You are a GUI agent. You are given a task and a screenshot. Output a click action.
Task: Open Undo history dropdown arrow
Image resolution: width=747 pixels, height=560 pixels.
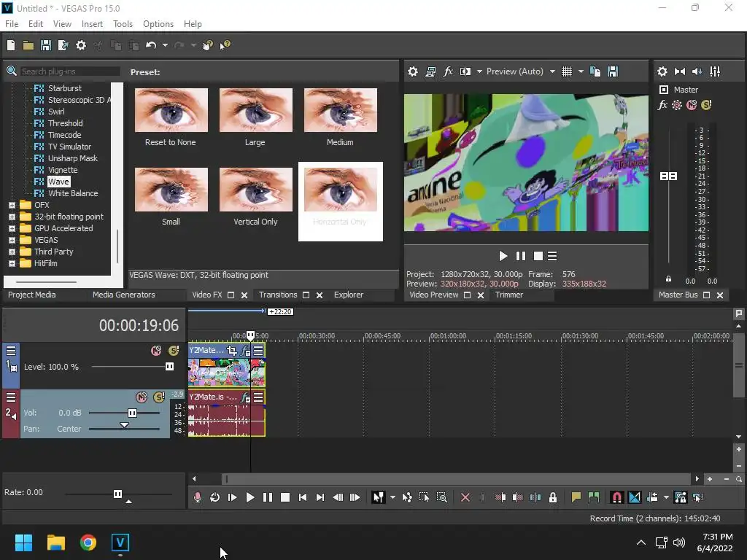(x=165, y=45)
